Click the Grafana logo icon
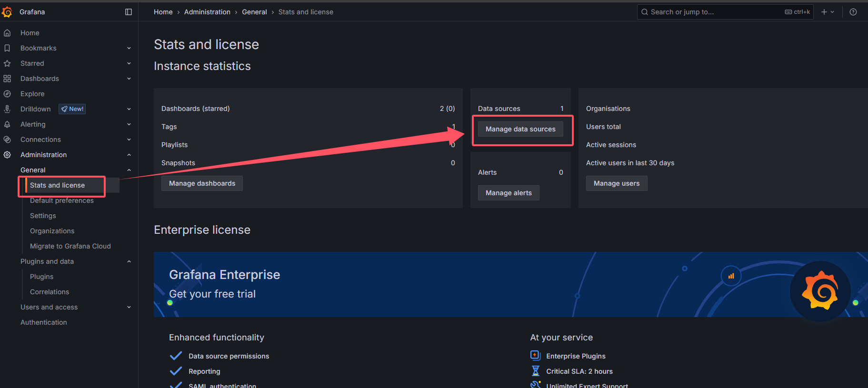This screenshot has height=388, width=868. [x=7, y=12]
